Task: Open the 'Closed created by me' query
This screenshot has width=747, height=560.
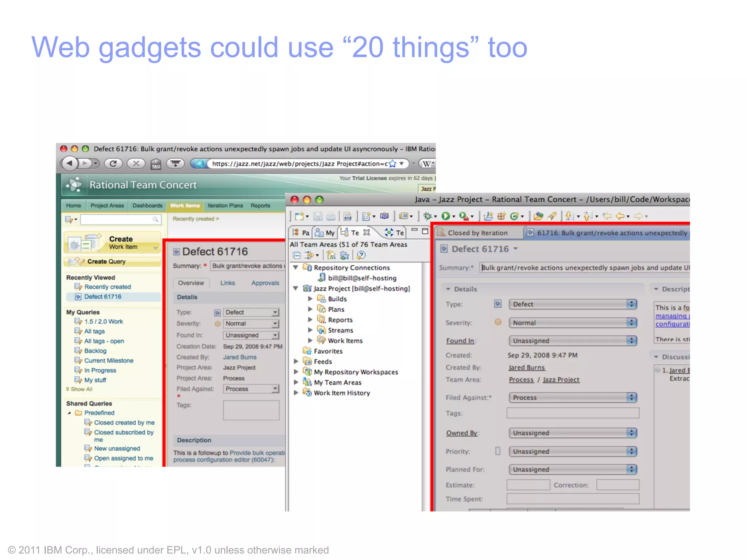Action: click(x=124, y=423)
